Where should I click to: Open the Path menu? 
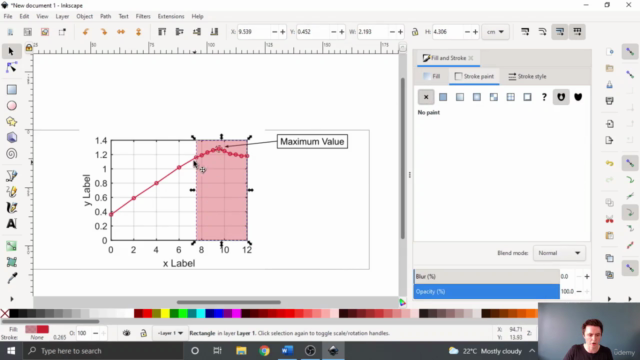(105, 16)
